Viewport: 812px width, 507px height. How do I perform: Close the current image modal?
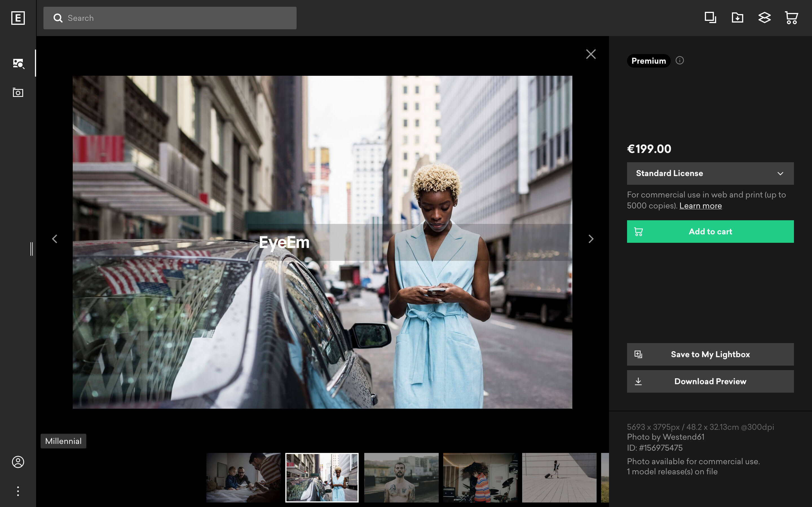click(x=591, y=54)
